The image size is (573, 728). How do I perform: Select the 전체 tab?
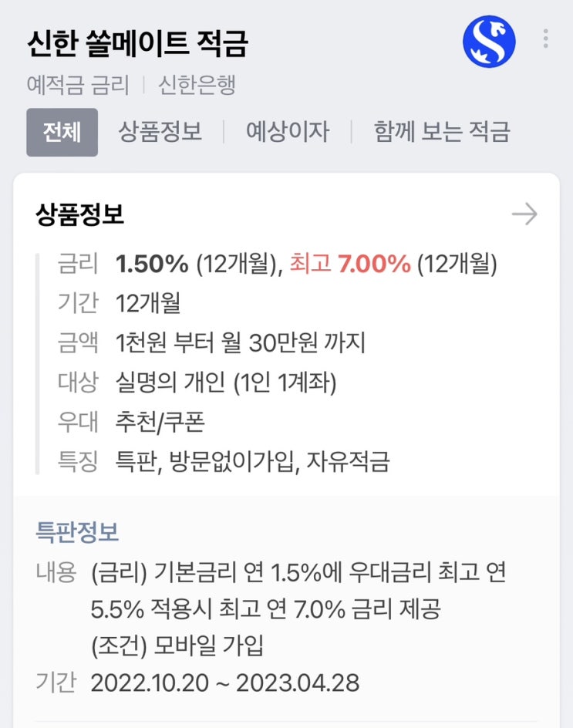tap(62, 132)
